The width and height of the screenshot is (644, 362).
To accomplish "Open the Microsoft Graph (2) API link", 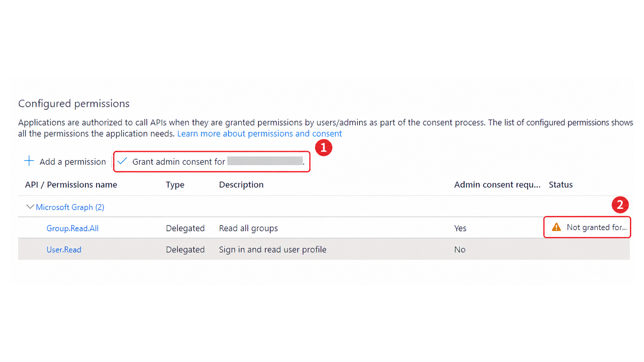I will point(70,207).
